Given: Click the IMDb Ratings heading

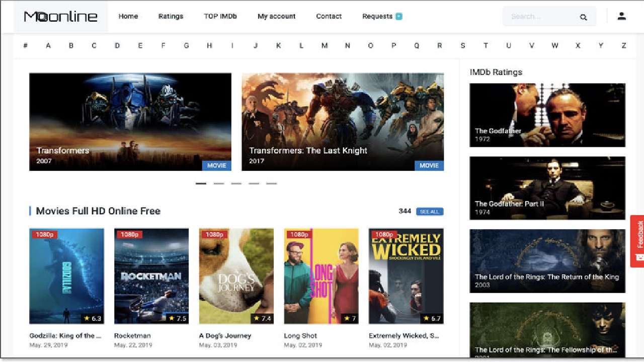Looking at the screenshot, I should pyautogui.click(x=496, y=72).
